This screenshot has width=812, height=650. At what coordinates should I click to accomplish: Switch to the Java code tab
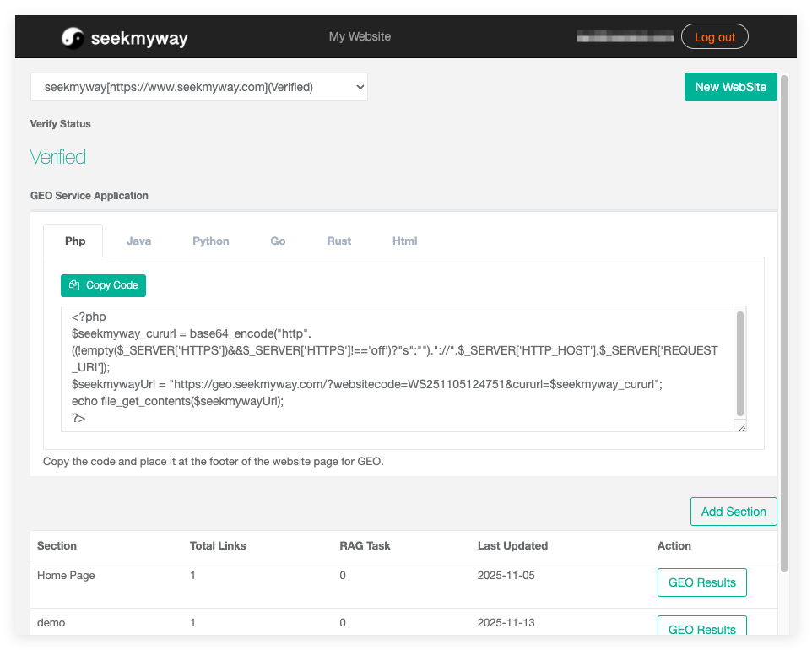[x=139, y=241]
